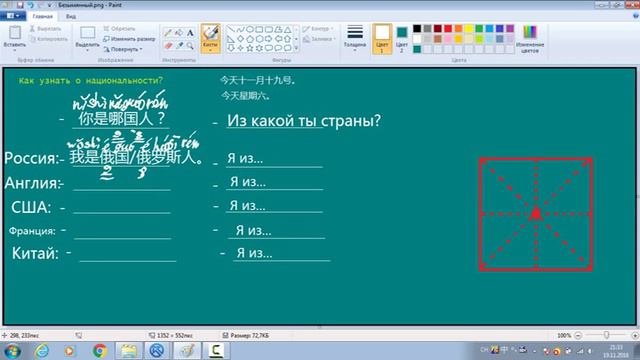Choose the five-point star shape
The image size is (640, 360).
tap(250, 48)
